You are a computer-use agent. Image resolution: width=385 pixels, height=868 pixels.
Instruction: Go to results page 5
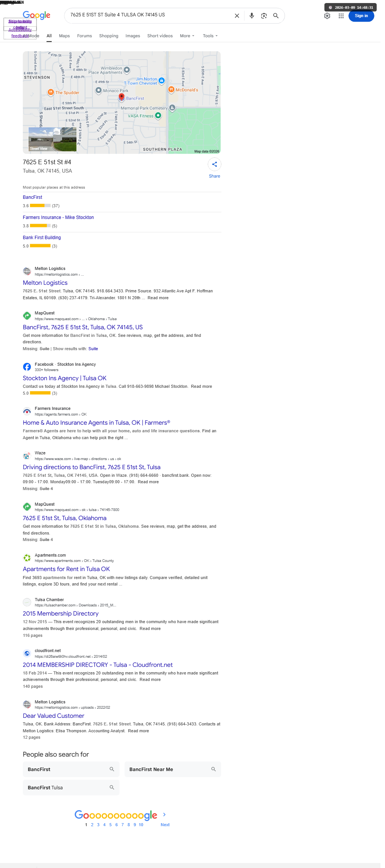(x=110, y=825)
